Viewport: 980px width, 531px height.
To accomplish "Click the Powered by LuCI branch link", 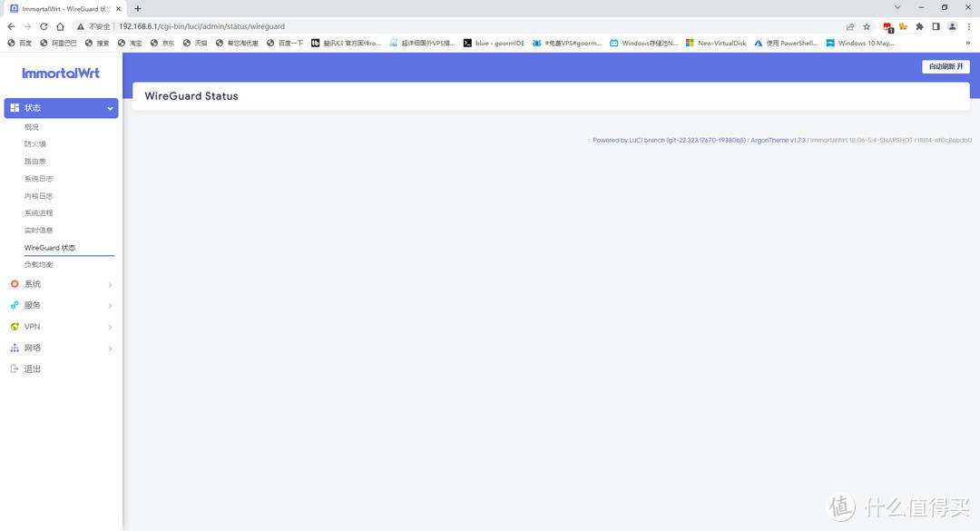I will 669,141.
